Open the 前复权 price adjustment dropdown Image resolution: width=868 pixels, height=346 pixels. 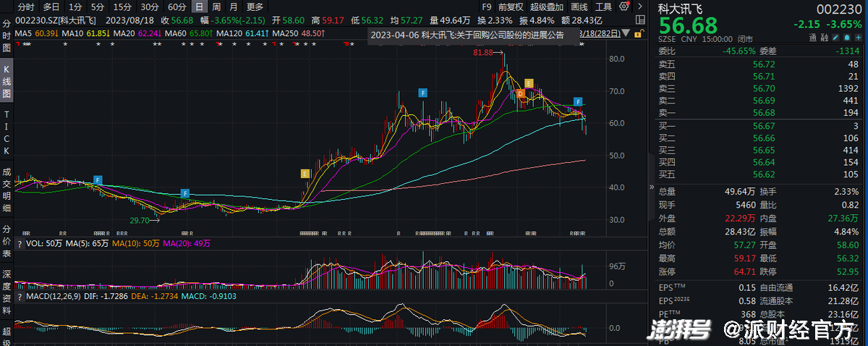click(510, 7)
